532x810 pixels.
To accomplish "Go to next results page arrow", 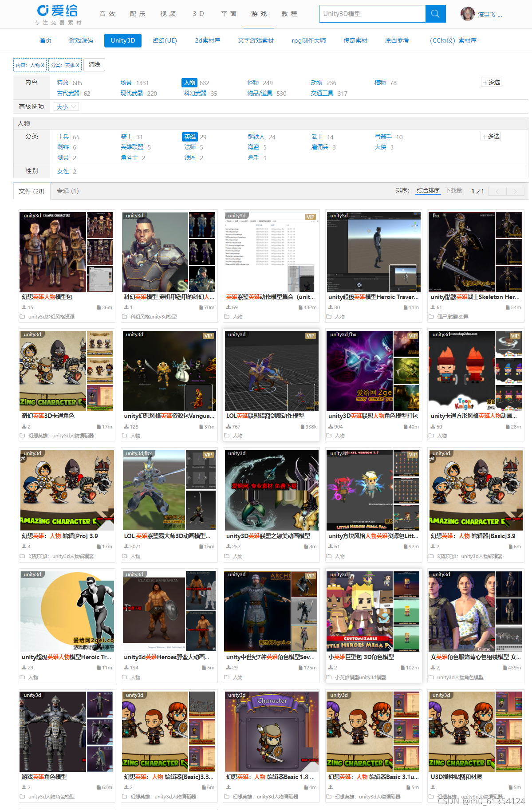I will coord(515,191).
